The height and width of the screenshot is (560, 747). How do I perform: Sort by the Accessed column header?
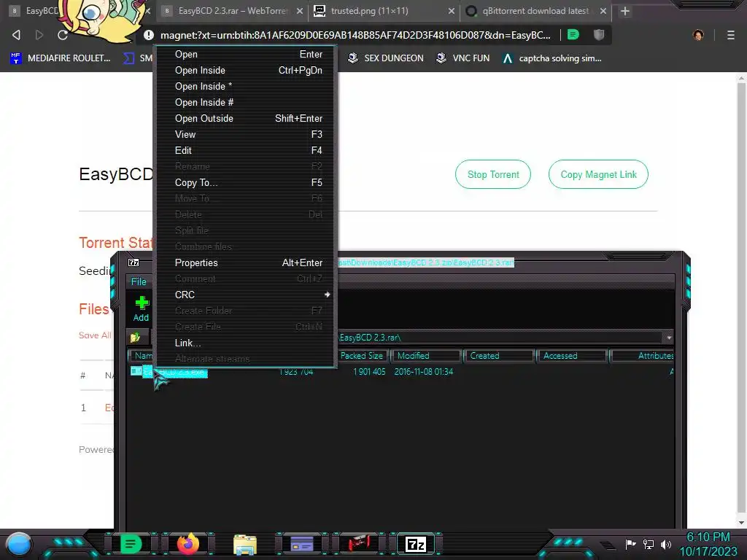[572, 356]
